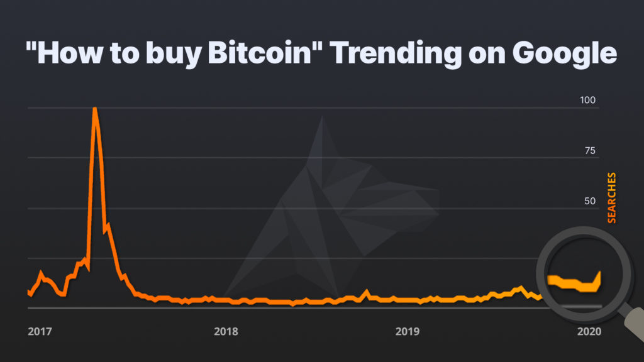Click the 100 y-axis value

pyautogui.click(x=587, y=100)
